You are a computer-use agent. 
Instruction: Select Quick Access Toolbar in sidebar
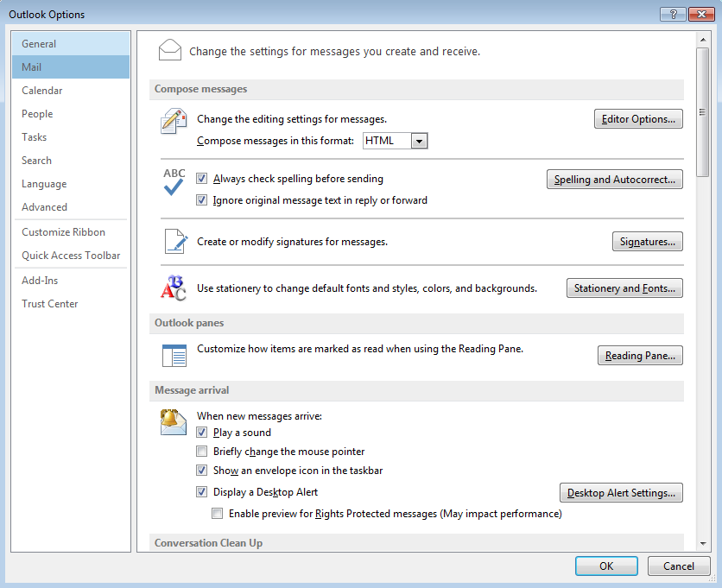tap(71, 256)
